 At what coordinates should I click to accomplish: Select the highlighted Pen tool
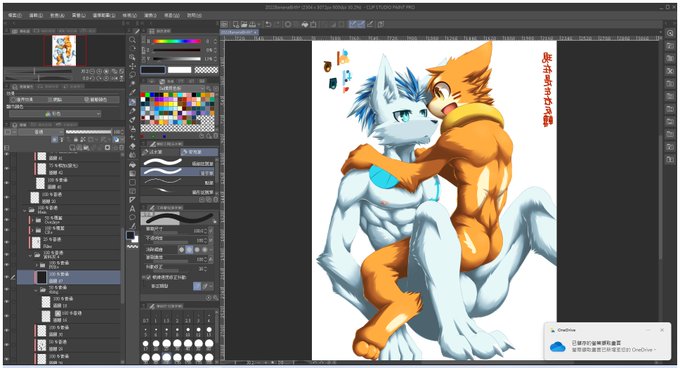click(132, 102)
